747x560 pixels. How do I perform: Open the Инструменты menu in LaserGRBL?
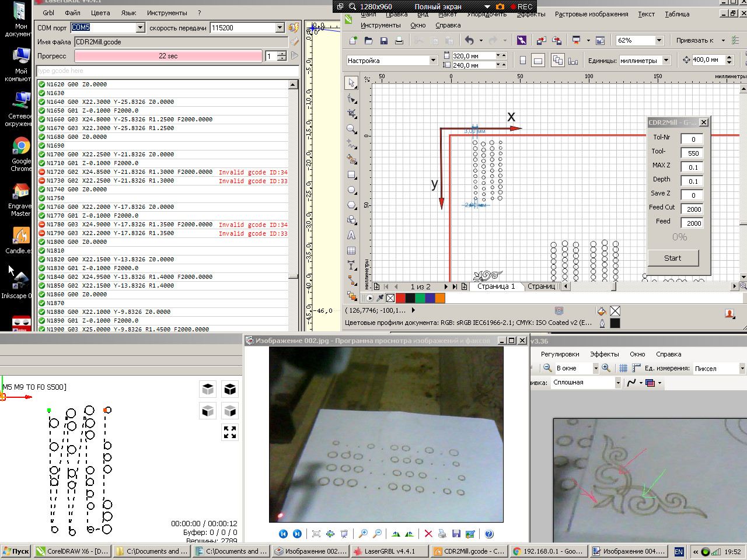click(x=167, y=12)
